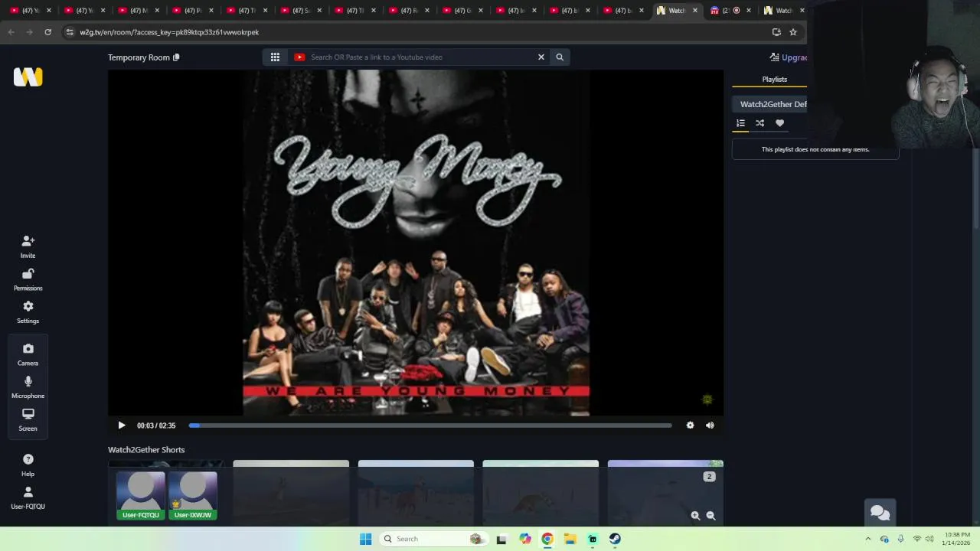Viewport: 980px width, 551px height.
Task: Start Screen sharing from the sidebar
Action: pyautogui.click(x=28, y=419)
